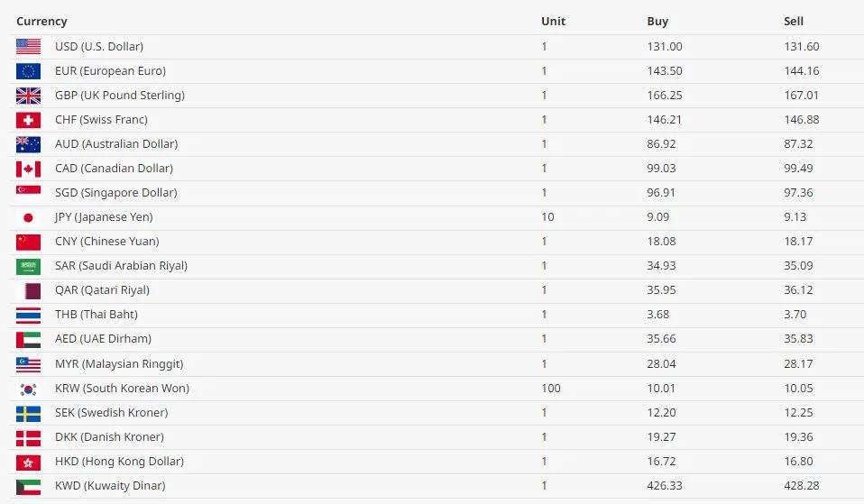Click the Japanese flag icon
Screen dimensions: 864x504
coord(28,217)
